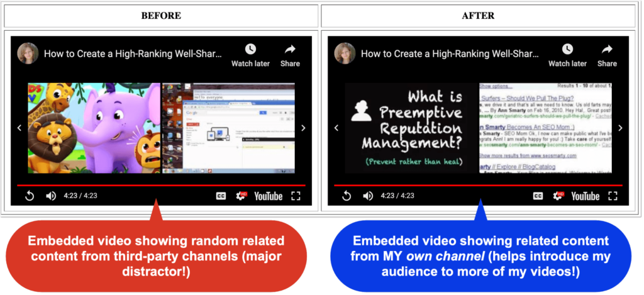This screenshot has height=295, width=644.
Task: Replay the BEFORE video
Action: [30, 196]
